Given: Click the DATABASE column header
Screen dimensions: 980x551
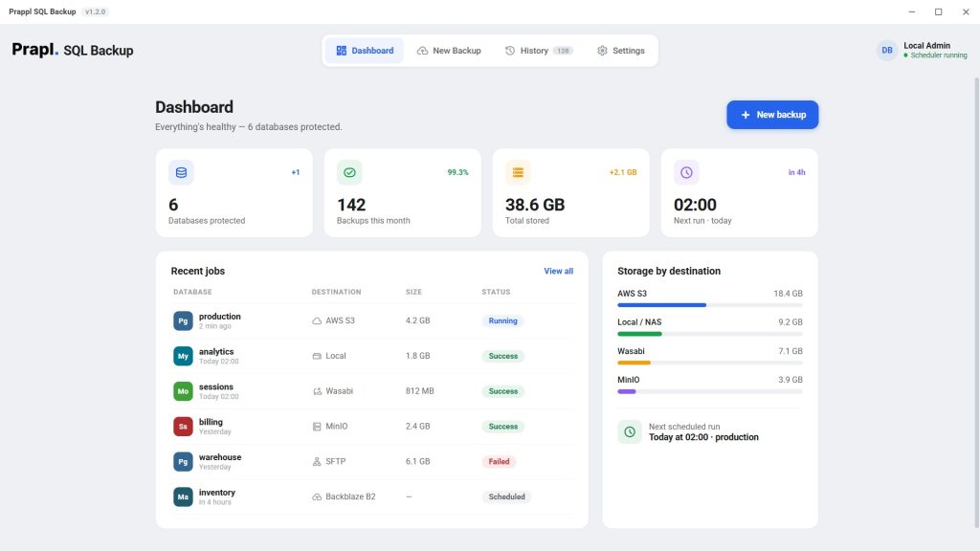Looking at the screenshot, I should [x=192, y=292].
